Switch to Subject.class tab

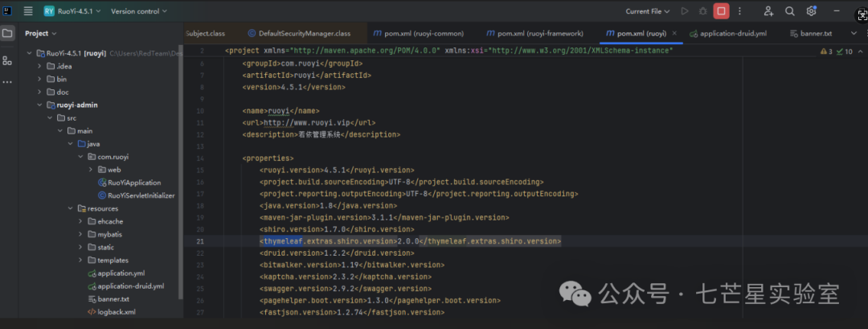[206, 33]
